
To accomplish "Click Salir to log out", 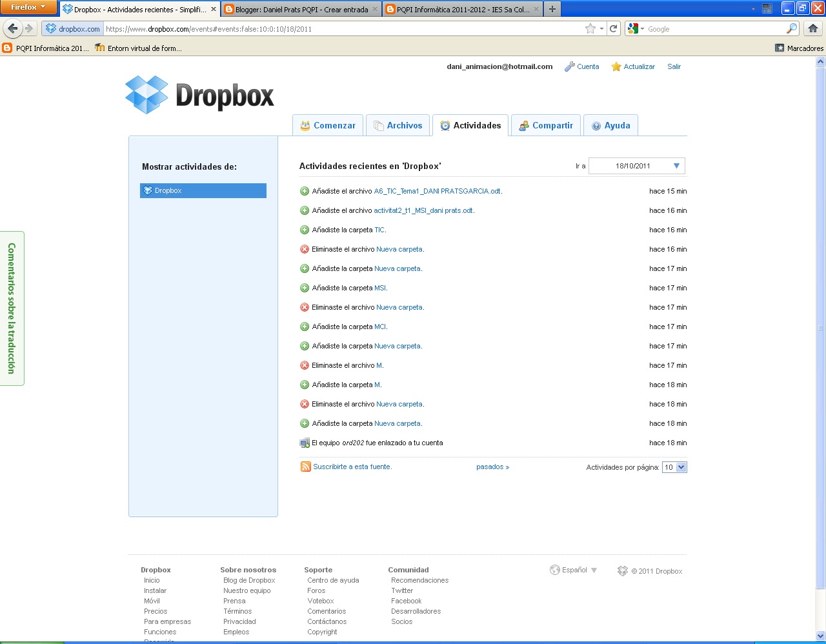I will [x=674, y=66].
